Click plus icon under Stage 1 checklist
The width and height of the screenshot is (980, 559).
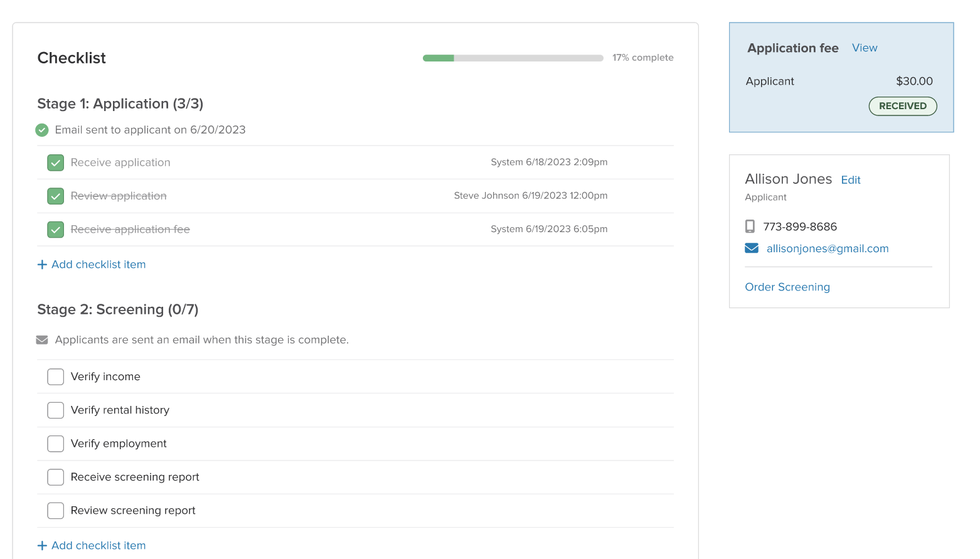[x=42, y=264]
